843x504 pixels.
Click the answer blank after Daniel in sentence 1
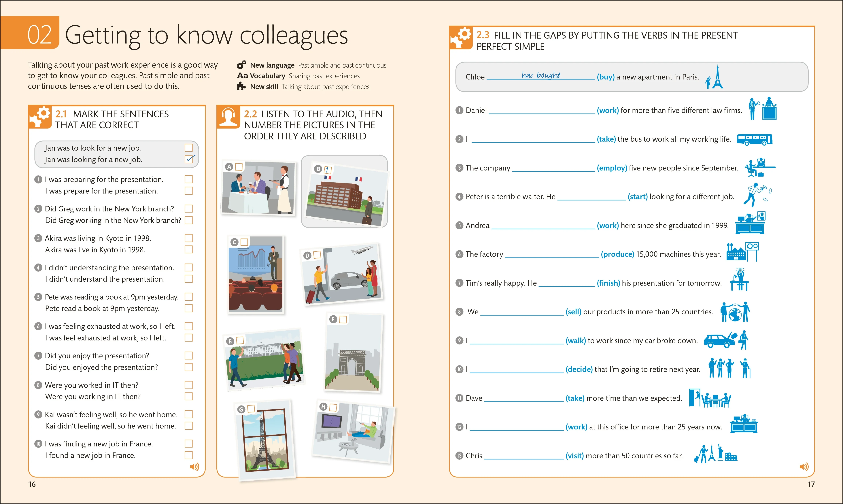[x=542, y=110]
